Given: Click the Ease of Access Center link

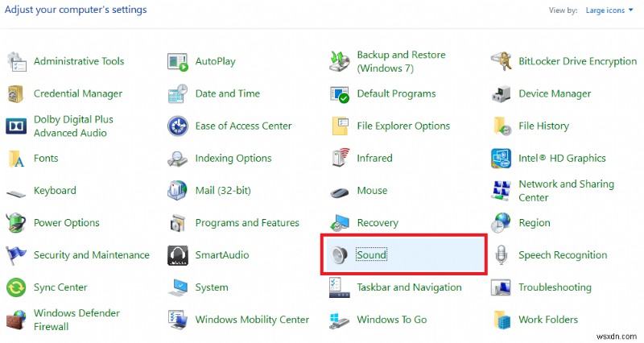Looking at the screenshot, I should click(x=244, y=126).
